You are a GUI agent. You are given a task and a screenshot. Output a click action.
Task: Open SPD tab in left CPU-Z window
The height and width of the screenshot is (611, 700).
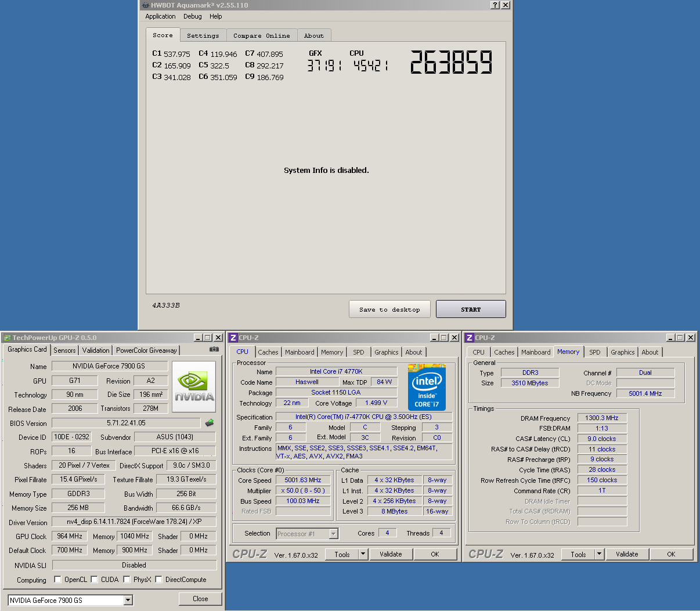pyautogui.click(x=359, y=352)
